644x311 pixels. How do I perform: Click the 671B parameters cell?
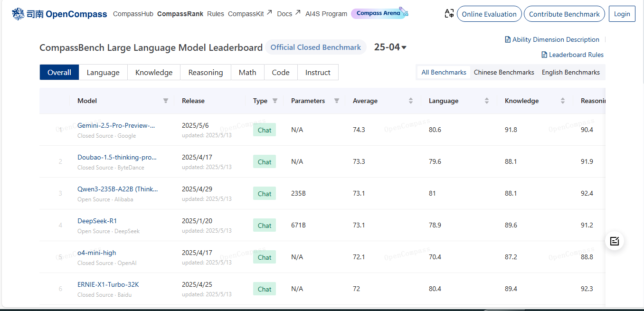[298, 225]
